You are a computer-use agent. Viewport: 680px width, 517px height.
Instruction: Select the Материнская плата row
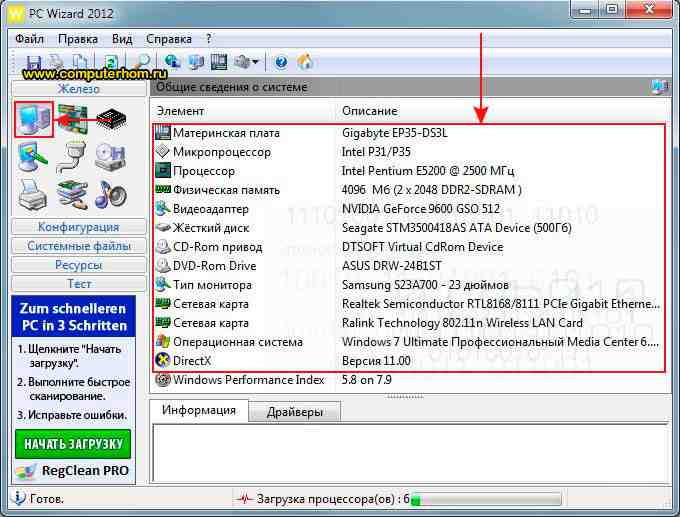click(x=409, y=133)
